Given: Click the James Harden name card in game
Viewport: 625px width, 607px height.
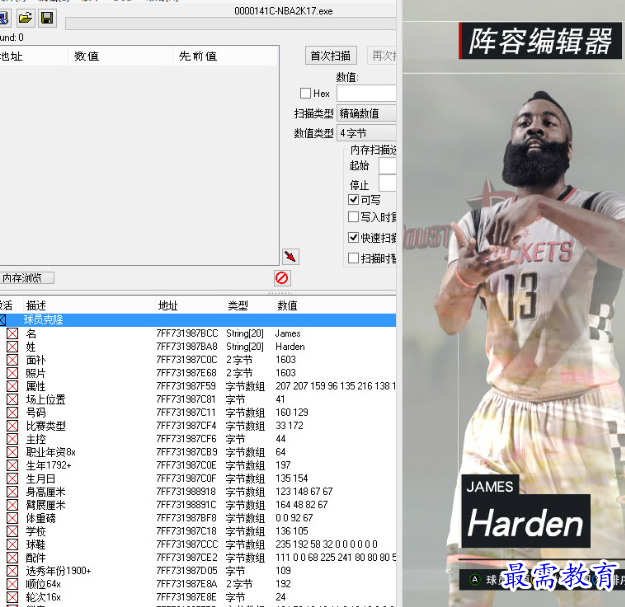Looking at the screenshot, I should [x=526, y=511].
